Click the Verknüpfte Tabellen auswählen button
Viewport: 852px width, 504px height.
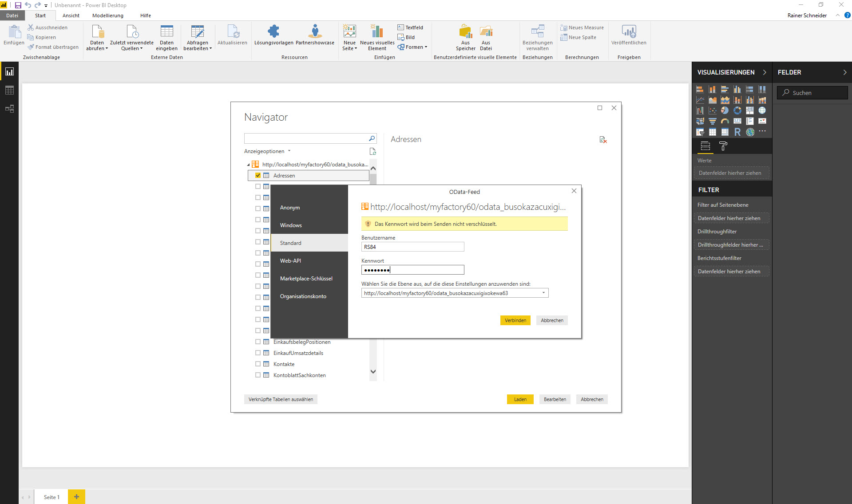point(281,399)
